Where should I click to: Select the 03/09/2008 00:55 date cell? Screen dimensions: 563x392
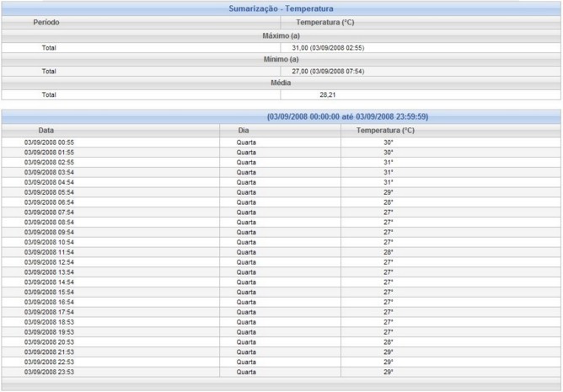tap(49, 142)
